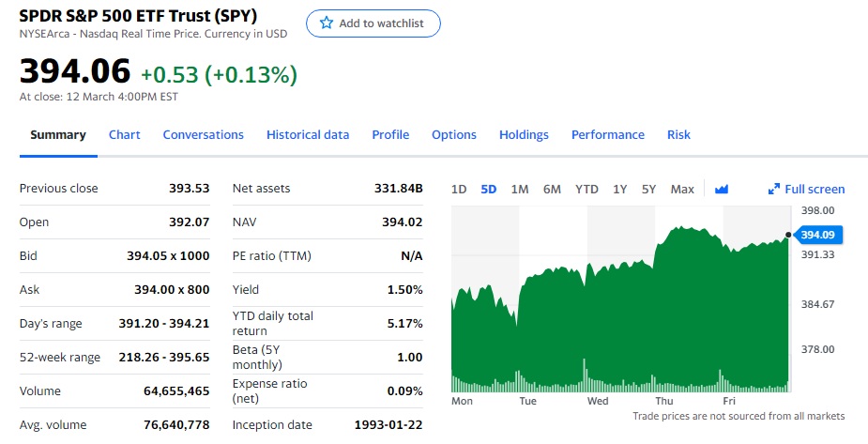Switch to the Conversations tab
The width and height of the screenshot is (868, 444).
pos(203,135)
